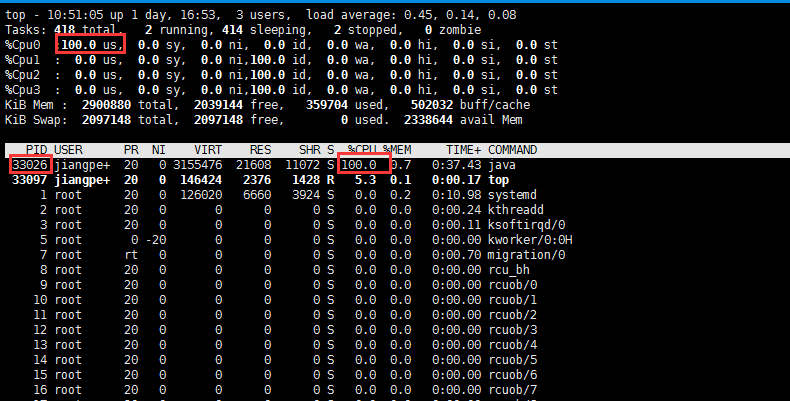This screenshot has width=790, height=401.
Task: Click the java command in process list
Action: (503, 164)
